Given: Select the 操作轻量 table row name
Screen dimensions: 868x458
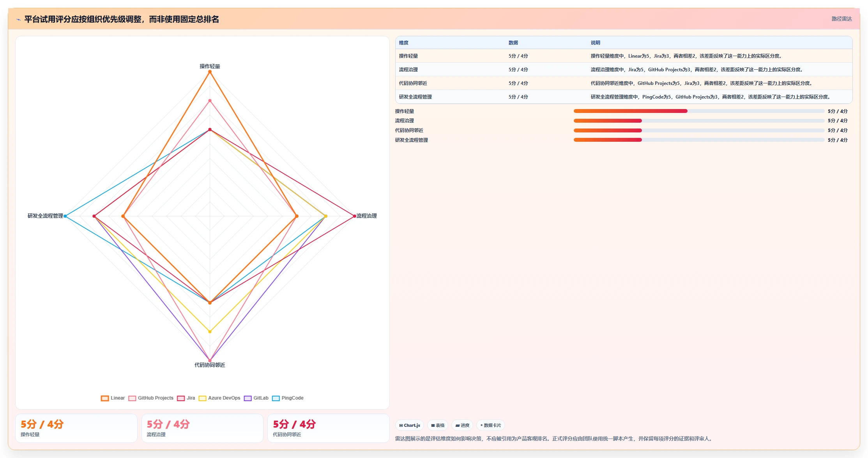Looking at the screenshot, I should pos(408,56).
